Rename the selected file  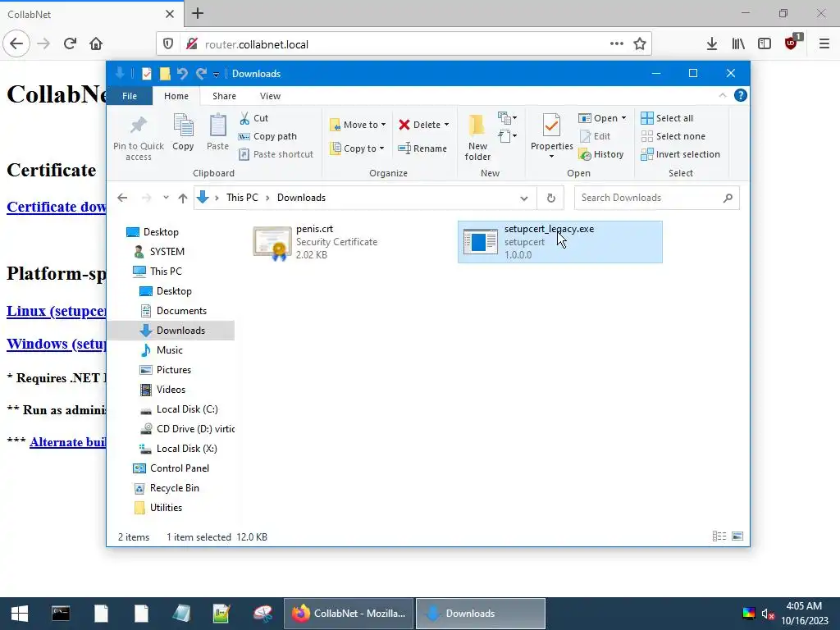[x=422, y=148]
